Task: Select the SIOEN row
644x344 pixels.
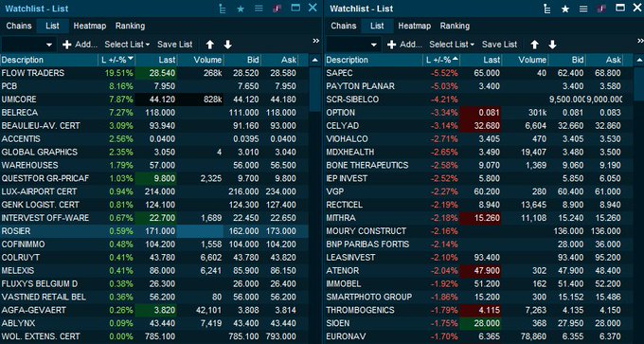Action: pyautogui.click(x=479, y=323)
